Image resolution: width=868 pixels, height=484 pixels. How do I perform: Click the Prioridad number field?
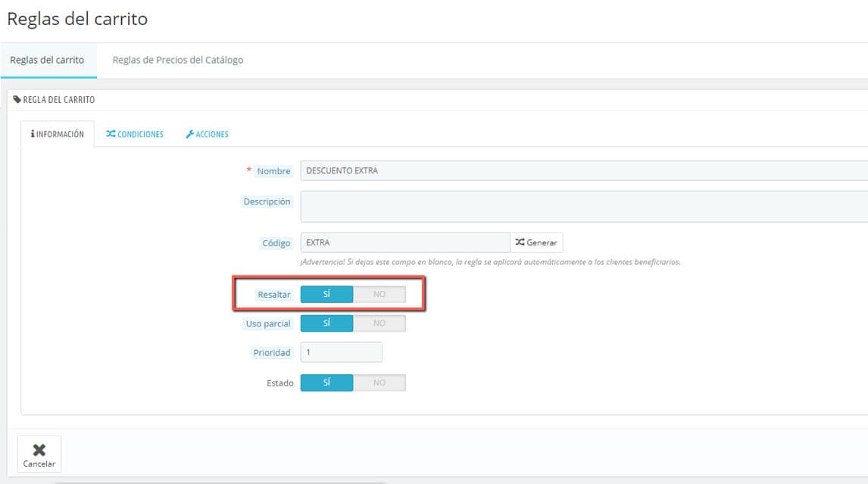341,352
